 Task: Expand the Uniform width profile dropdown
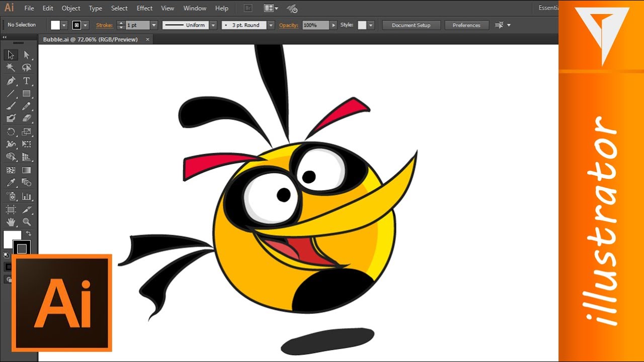[x=213, y=24]
